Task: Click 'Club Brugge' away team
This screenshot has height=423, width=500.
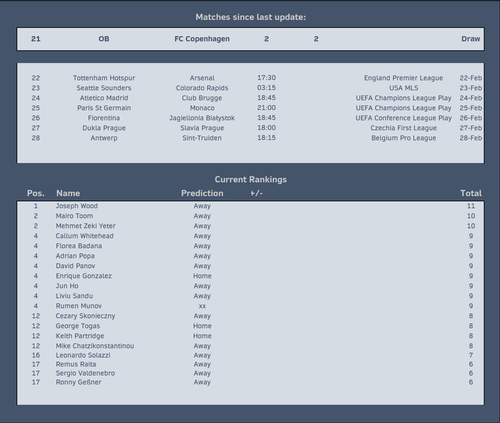Action: point(202,98)
